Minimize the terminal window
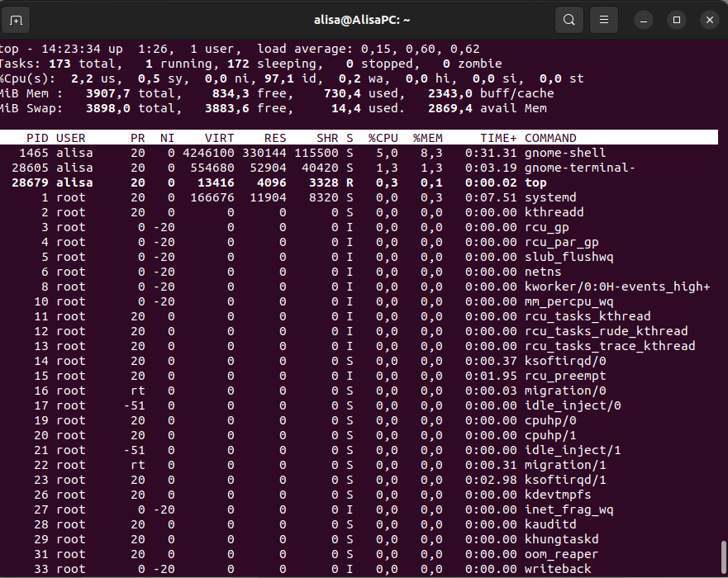 (x=644, y=21)
